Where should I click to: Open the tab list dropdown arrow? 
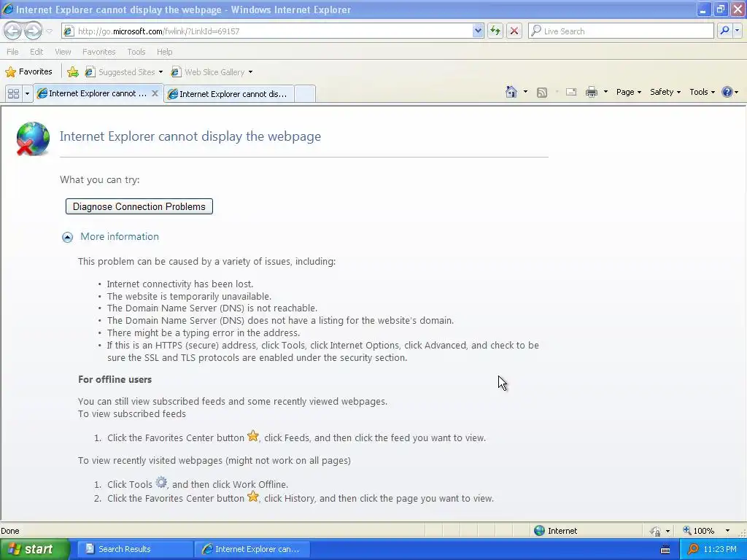tap(27, 93)
